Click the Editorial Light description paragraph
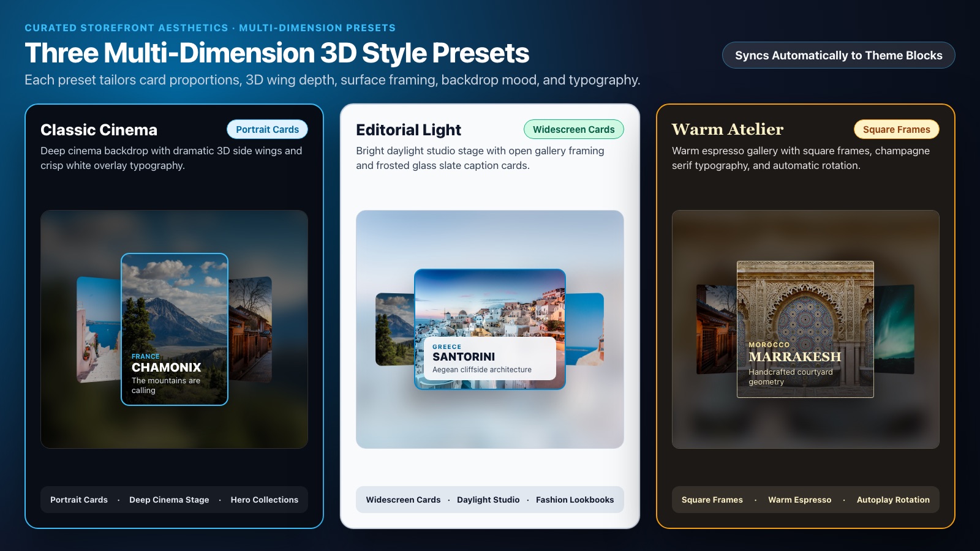 click(480, 158)
